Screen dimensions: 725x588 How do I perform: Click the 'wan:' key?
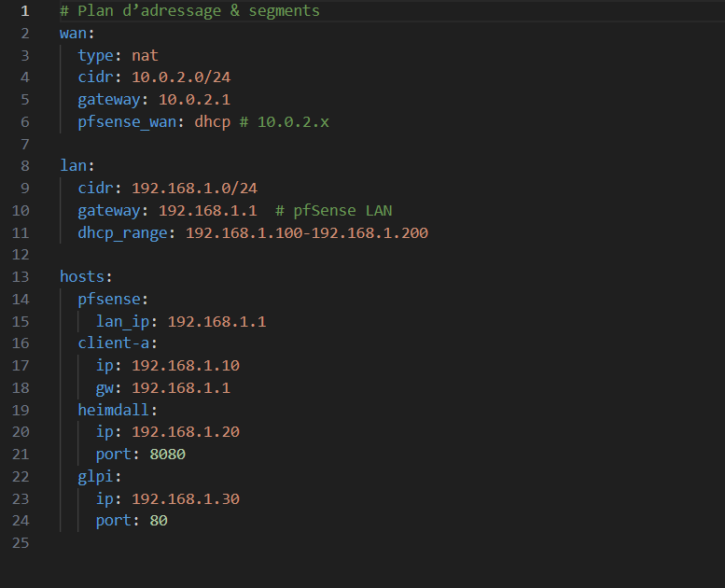pos(77,34)
